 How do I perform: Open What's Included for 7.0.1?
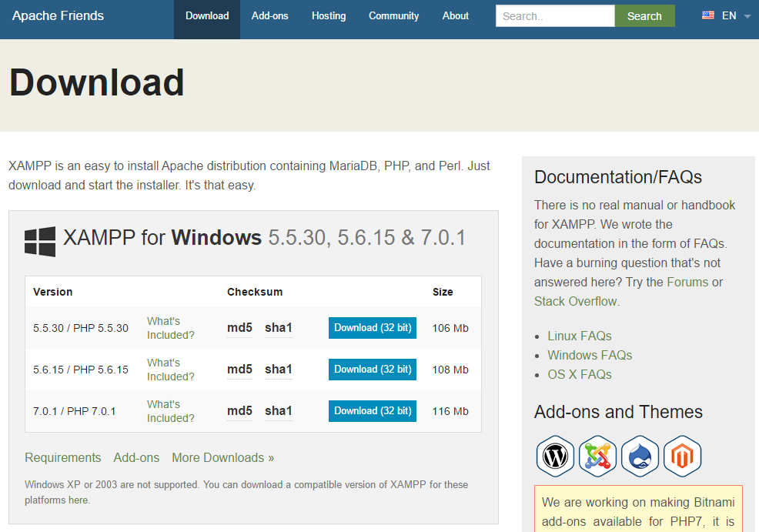click(x=170, y=411)
